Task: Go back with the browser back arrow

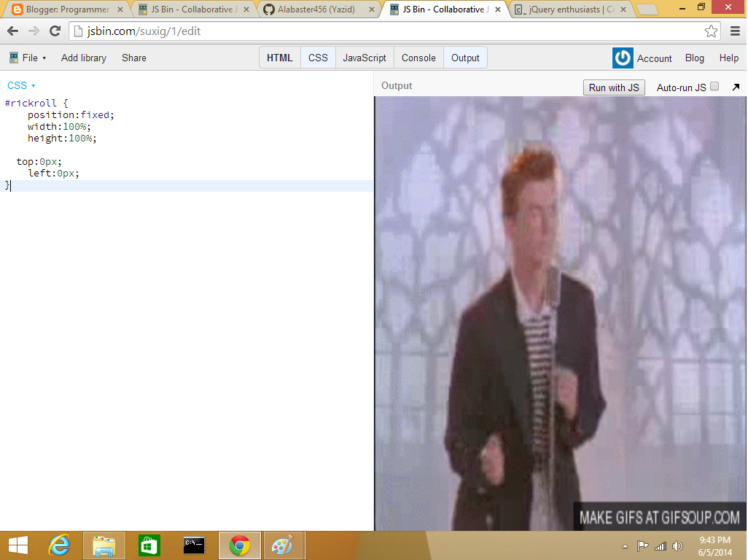Action: tap(13, 31)
